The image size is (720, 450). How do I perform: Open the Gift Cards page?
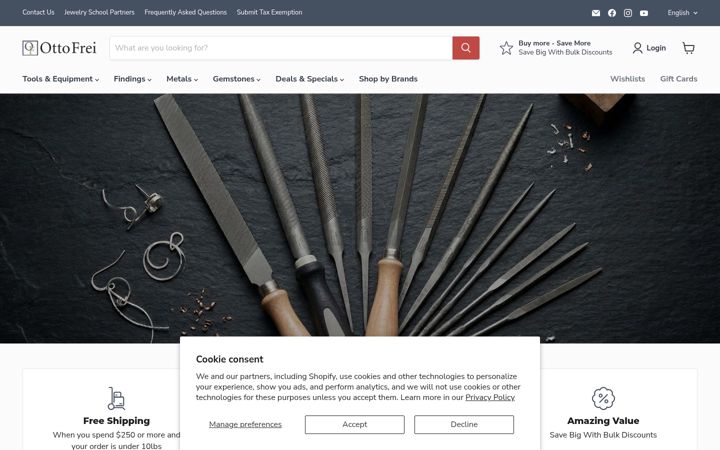678,79
